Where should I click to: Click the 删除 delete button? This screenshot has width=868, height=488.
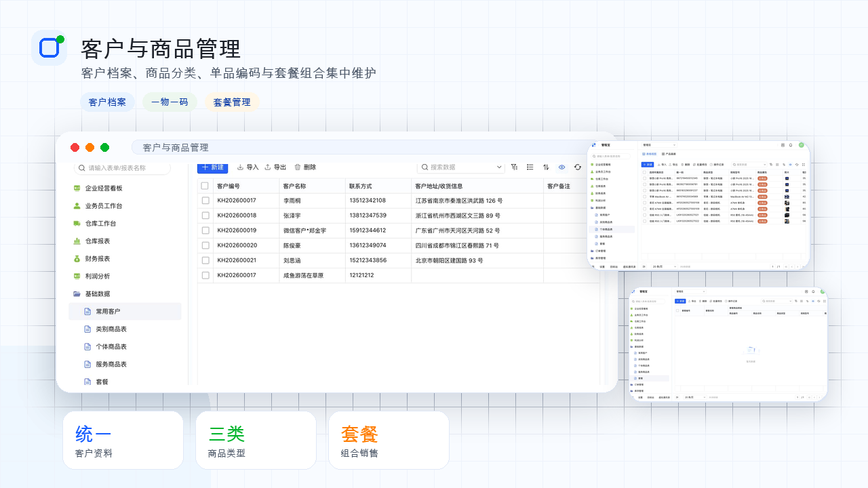(305, 167)
